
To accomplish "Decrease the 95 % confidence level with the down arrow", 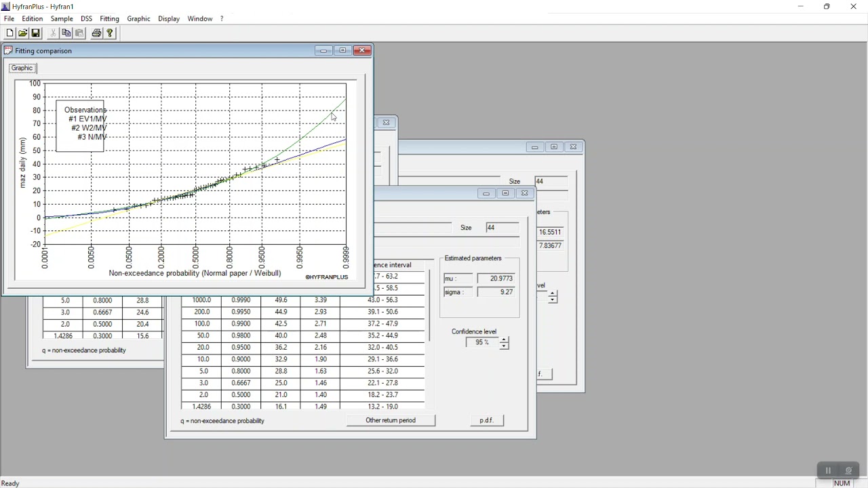I will [504, 346].
